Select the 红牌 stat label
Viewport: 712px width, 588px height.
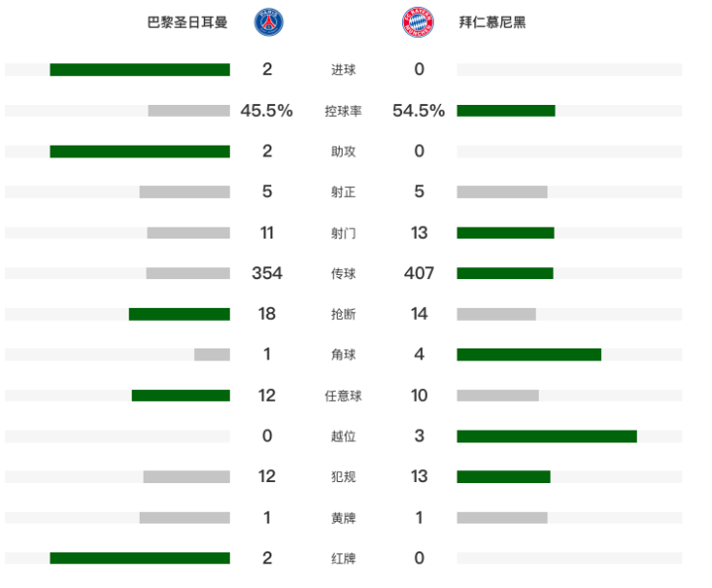point(344,558)
